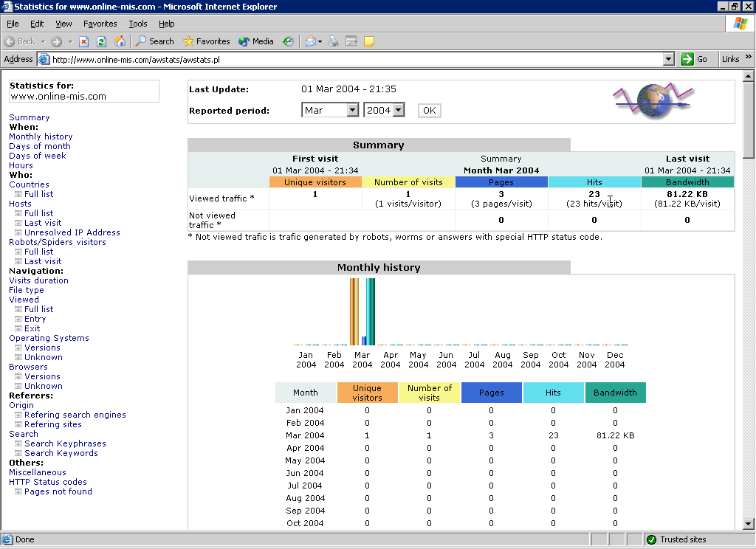Open the Favorites star button
Image resolution: width=756 pixels, height=549 pixels.
coord(207,41)
